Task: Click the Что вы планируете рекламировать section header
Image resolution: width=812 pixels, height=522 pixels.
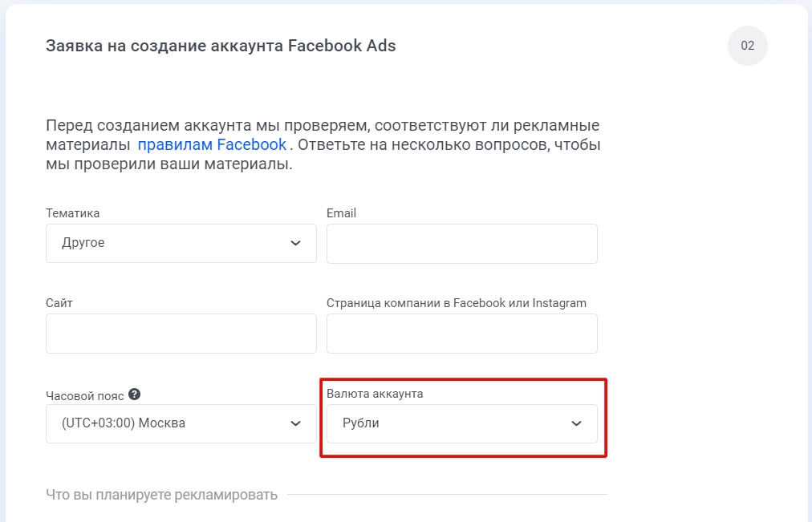Action: pyautogui.click(x=162, y=495)
